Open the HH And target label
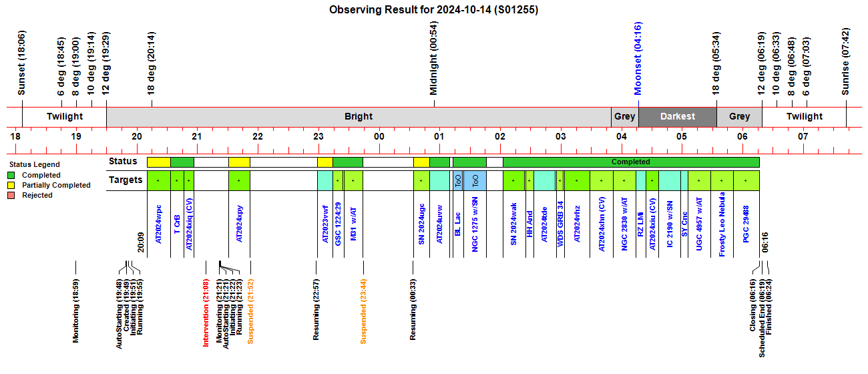Image resolution: width=868 pixels, height=374 pixels. pos(529,223)
